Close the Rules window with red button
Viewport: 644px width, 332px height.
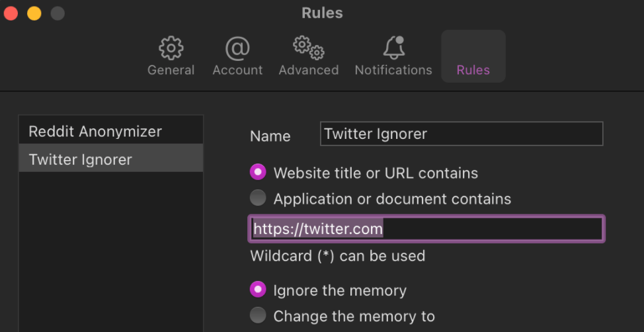[11, 13]
